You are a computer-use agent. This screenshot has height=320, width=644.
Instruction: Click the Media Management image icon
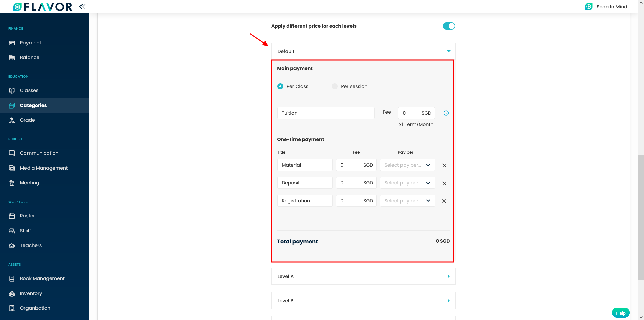click(12, 168)
